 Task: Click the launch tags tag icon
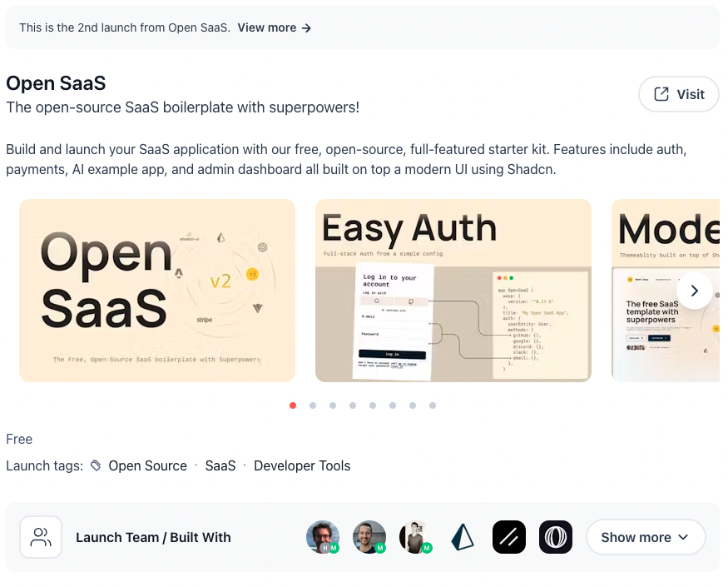[x=96, y=465]
